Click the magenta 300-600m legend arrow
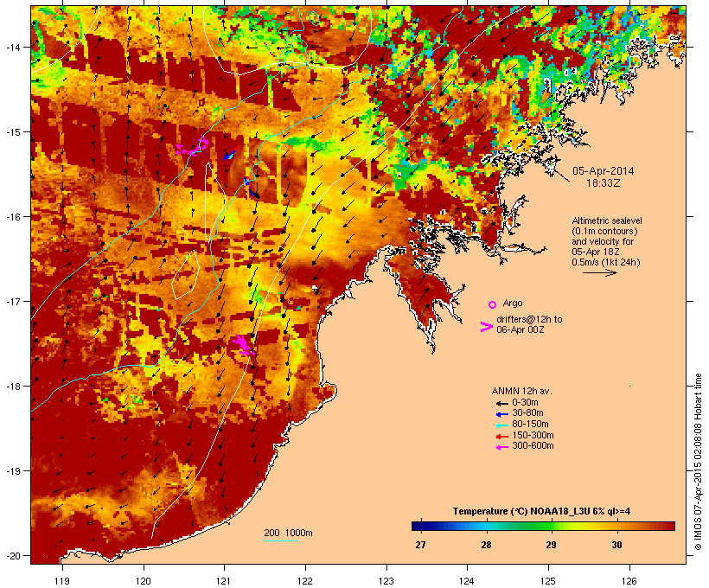 click(x=501, y=447)
